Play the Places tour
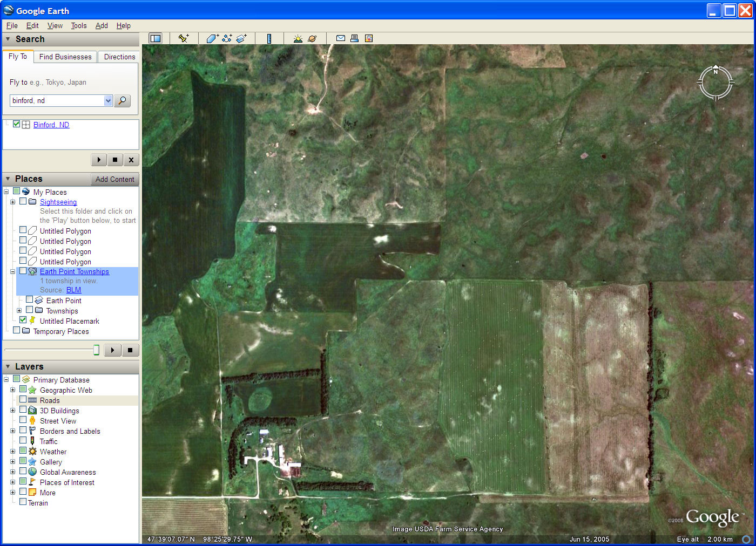The image size is (756, 546). coord(112,350)
